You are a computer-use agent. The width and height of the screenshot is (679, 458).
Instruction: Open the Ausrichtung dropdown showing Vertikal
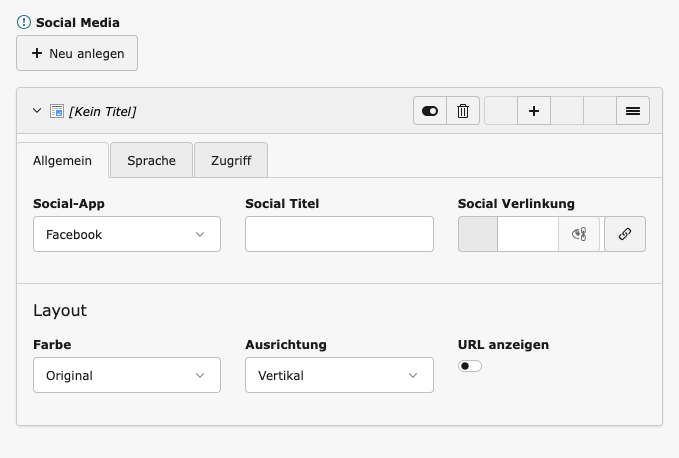point(339,375)
